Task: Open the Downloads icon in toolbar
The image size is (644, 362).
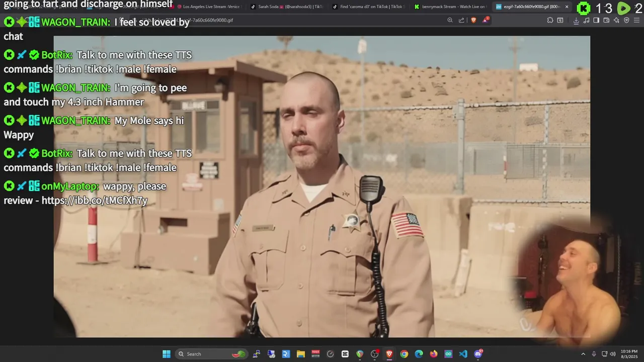Action: (576, 20)
